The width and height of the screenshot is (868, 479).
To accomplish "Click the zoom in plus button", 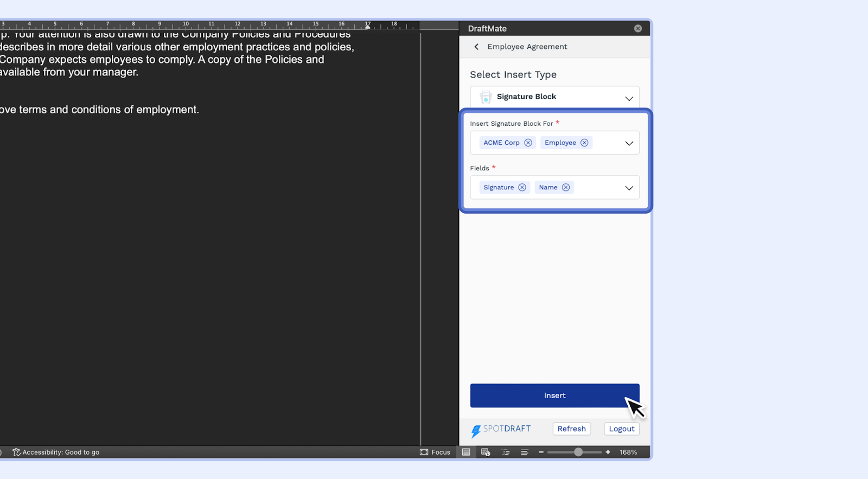I will pyautogui.click(x=608, y=452).
